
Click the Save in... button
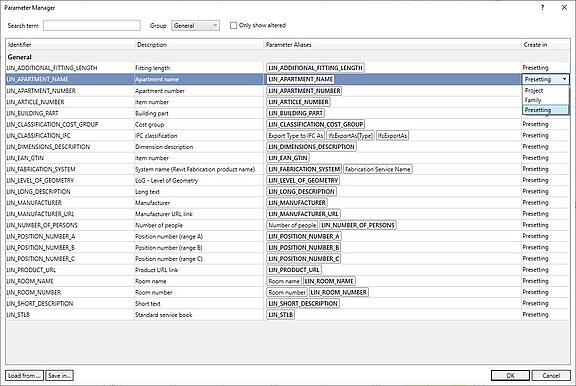60,375
